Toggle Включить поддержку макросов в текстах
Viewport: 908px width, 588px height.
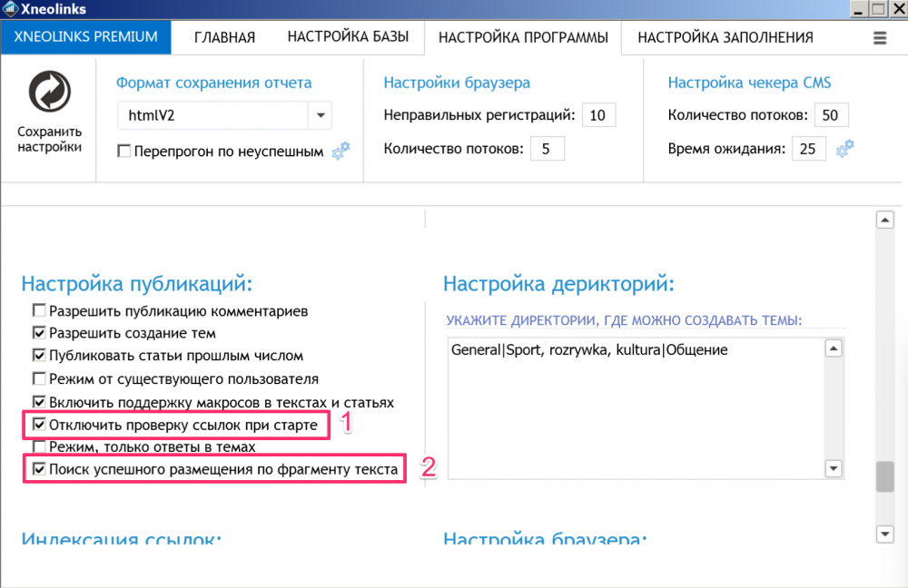(x=39, y=402)
